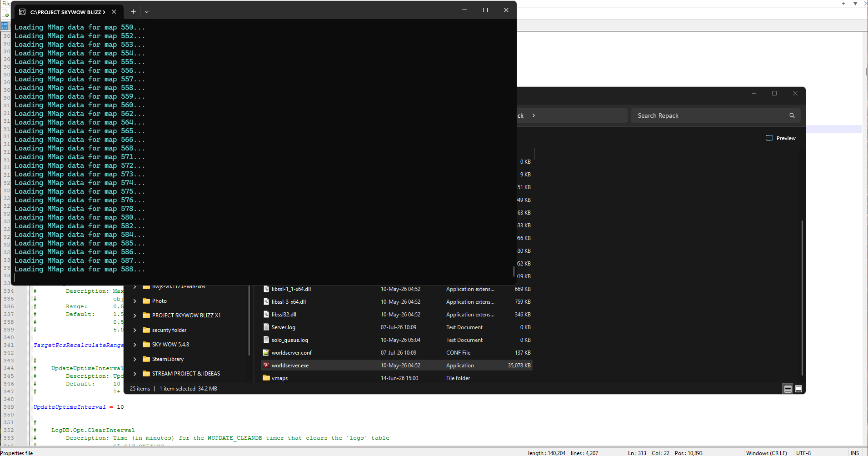The width and height of the screenshot is (868, 456).
Task: Select the SKY WOW 5.4.8 tree item
Action: click(170, 345)
